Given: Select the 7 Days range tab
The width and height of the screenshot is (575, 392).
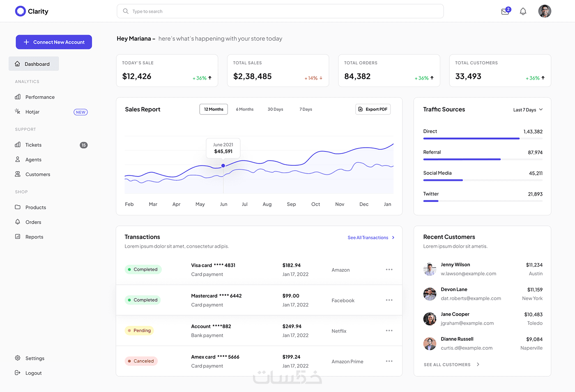Looking at the screenshot, I should pyautogui.click(x=306, y=109).
